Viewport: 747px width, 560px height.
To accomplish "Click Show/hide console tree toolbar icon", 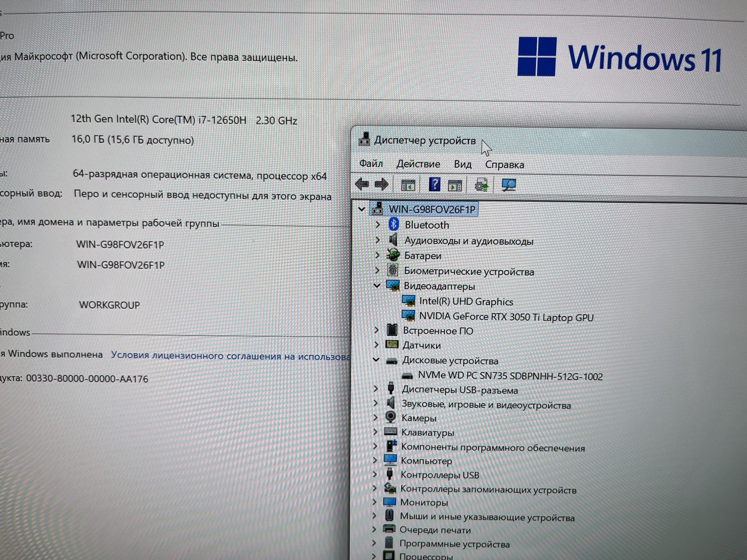I will (x=408, y=185).
